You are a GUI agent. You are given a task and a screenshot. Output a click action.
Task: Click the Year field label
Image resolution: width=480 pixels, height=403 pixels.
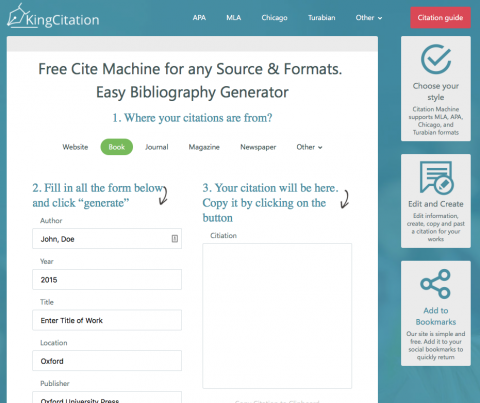(x=47, y=261)
